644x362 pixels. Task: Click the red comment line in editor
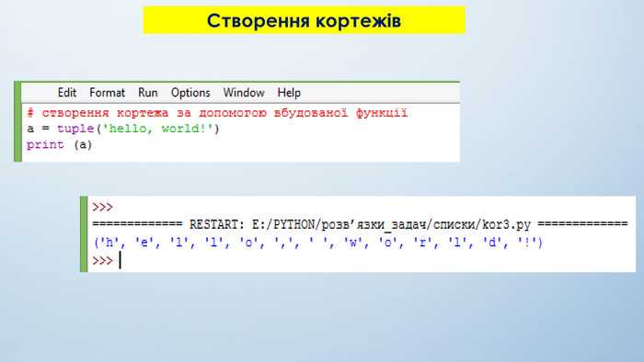(217, 113)
